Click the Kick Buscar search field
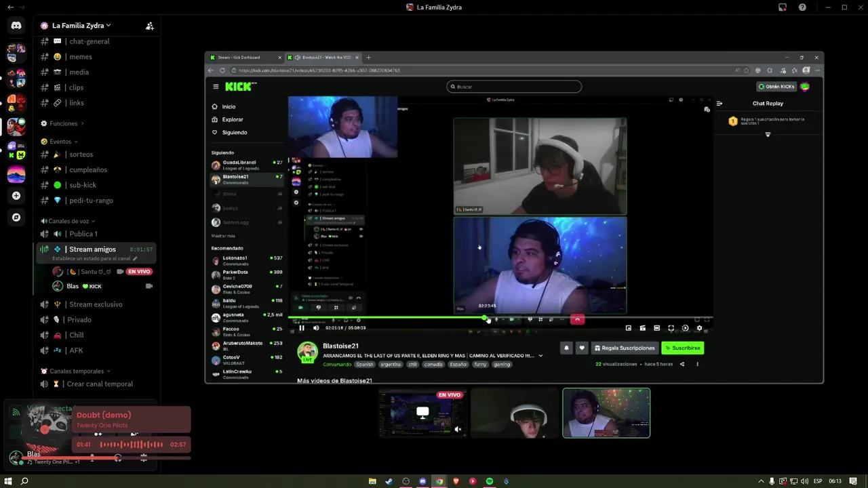This screenshot has height=488, width=868. (x=514, y=87)
